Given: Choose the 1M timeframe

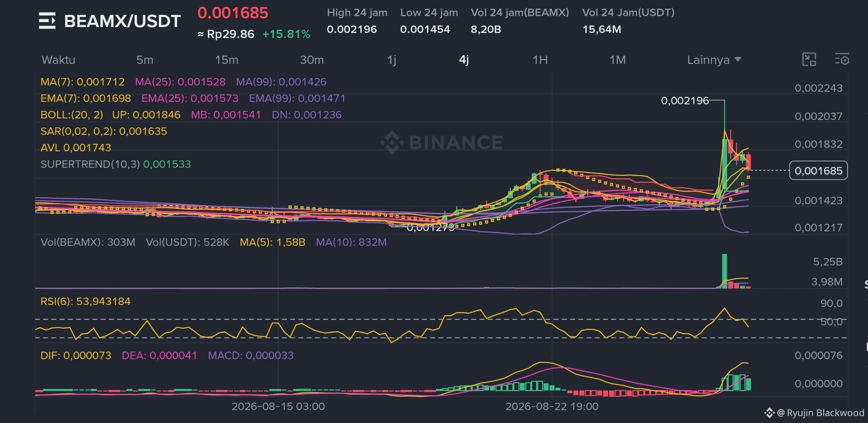Looking at the screenshot, I should (x=617, y=60).
